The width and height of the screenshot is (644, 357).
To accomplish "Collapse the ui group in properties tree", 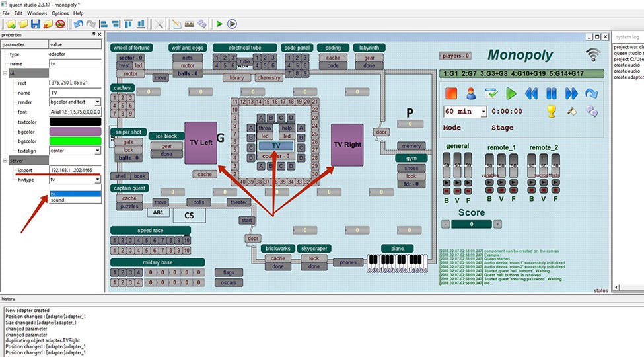I will [4, 74].
